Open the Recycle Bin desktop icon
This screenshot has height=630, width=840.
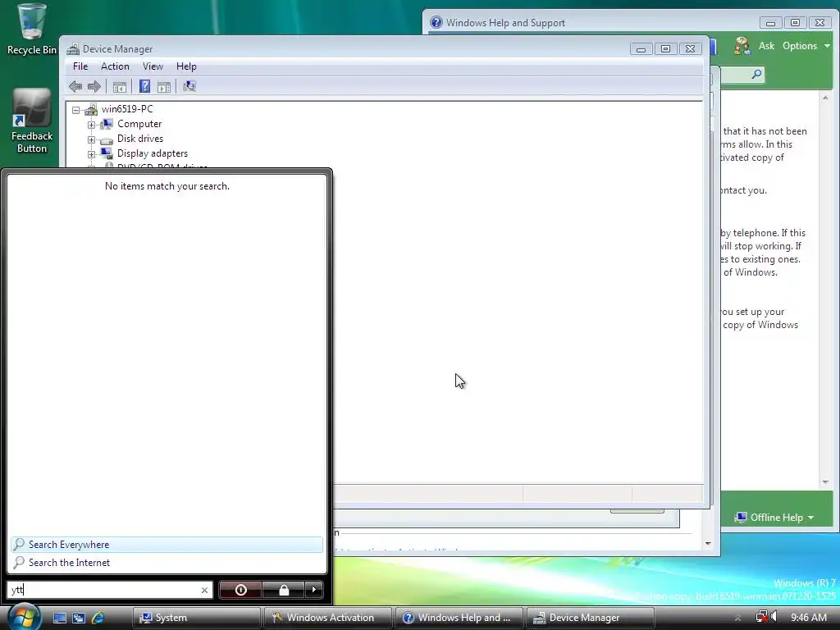[x=32, y=29]
